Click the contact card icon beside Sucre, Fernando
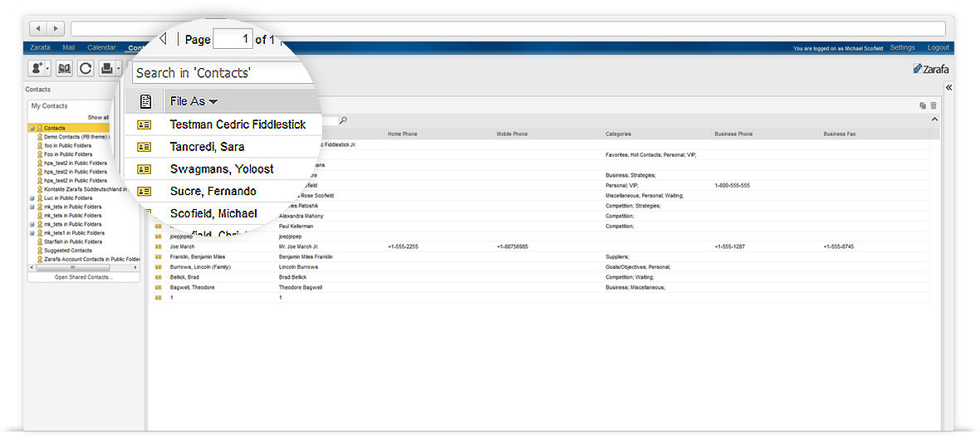Viewport: 980px width, 444px height. point(145,191)
